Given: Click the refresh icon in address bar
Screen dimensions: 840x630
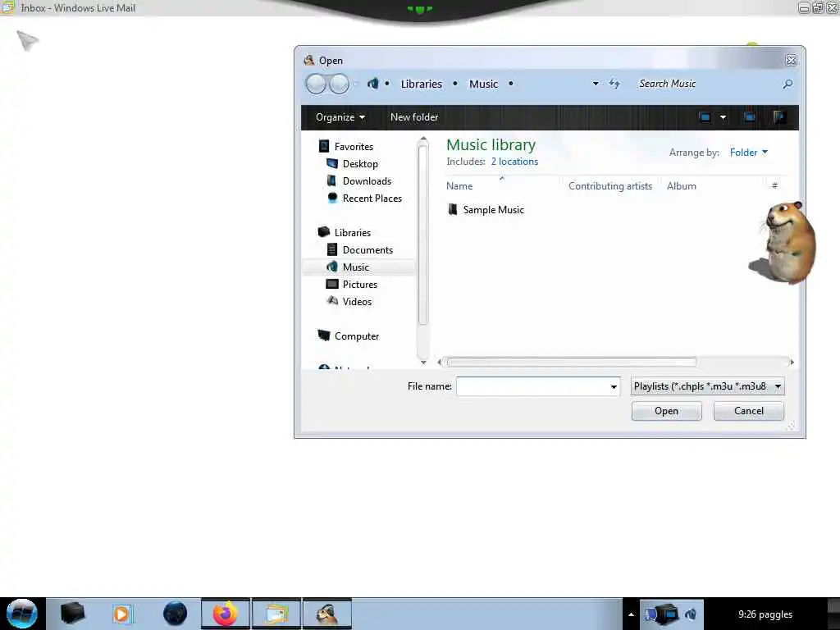Looking at the screenshot, I should click(x=614, y=84).
